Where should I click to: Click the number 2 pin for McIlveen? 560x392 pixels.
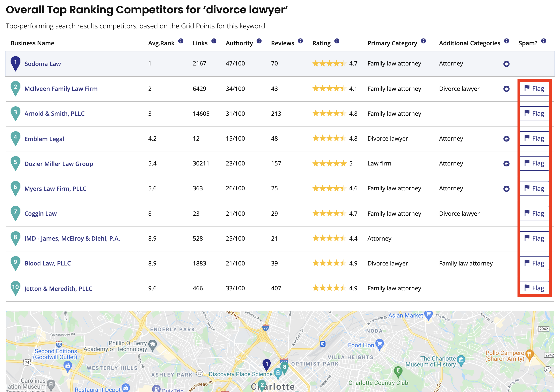15,88
